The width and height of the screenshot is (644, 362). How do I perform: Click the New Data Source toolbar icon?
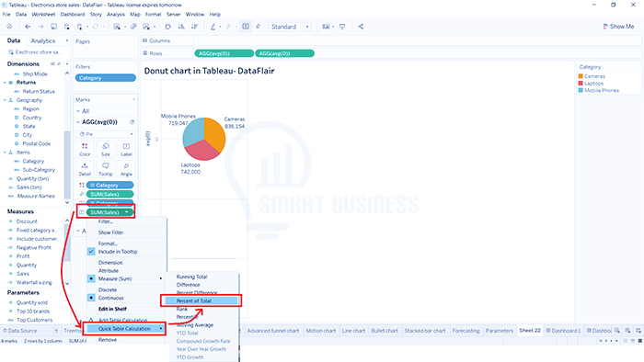click(x=66, y=27)
